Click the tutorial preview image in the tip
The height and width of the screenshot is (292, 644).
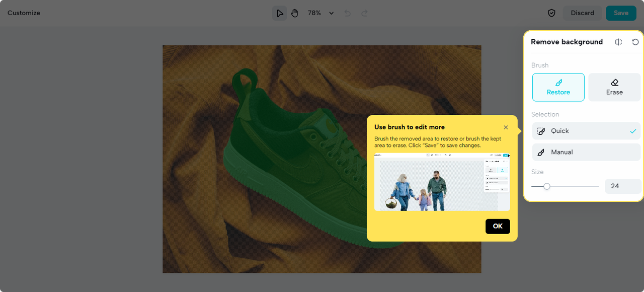pos(442,182)
